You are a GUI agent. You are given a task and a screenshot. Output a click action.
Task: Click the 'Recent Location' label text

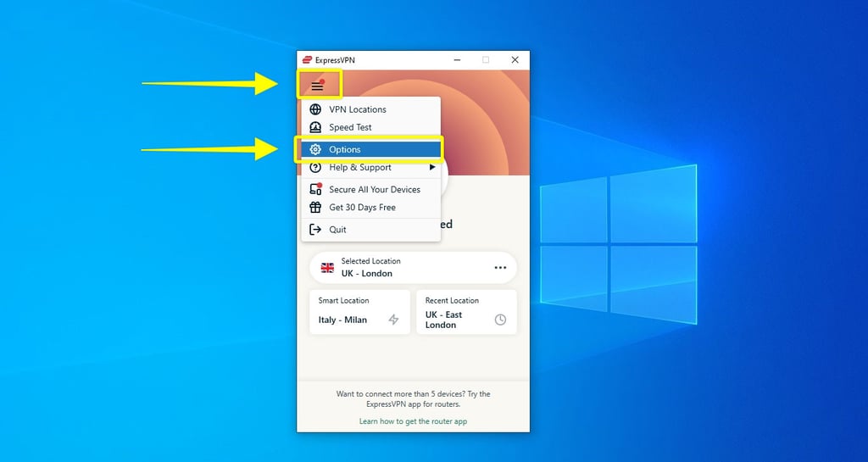tap(452, 300)
